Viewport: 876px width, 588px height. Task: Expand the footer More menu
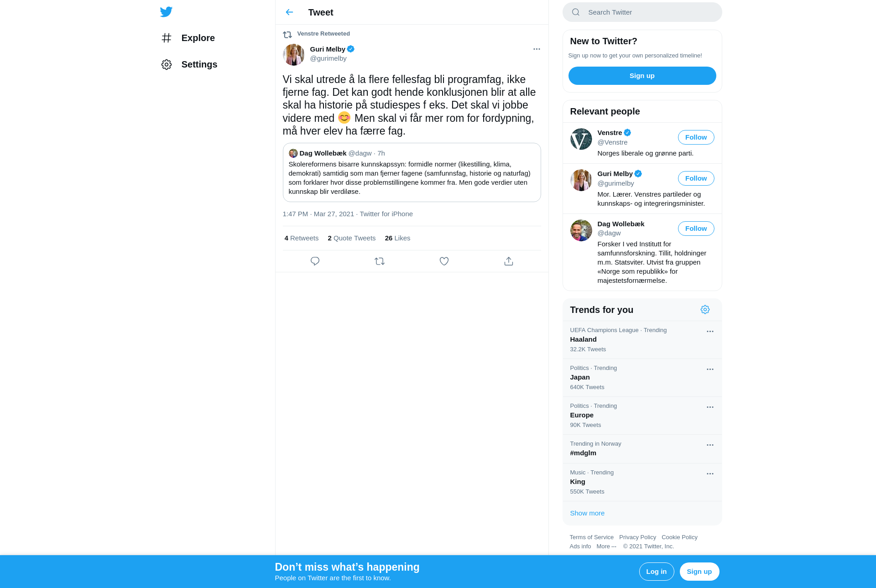(606, 546)
